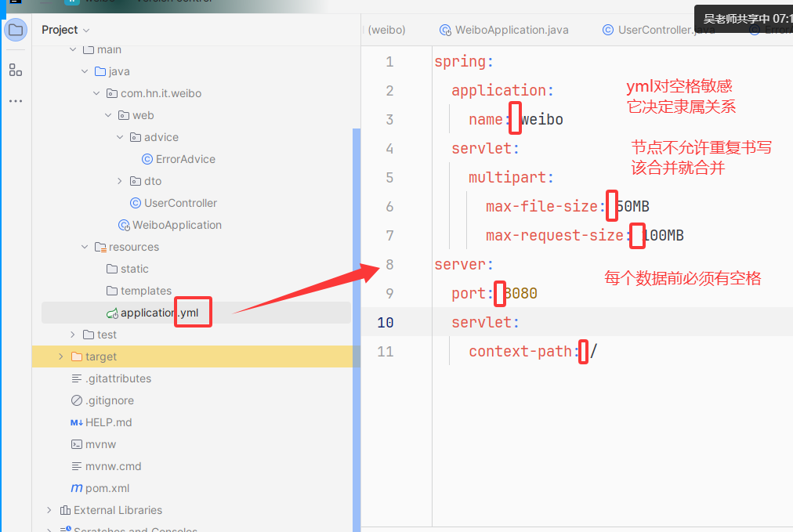Click UserController class icon
Screen dimensions: 793x532
click(x=136, y=203)
